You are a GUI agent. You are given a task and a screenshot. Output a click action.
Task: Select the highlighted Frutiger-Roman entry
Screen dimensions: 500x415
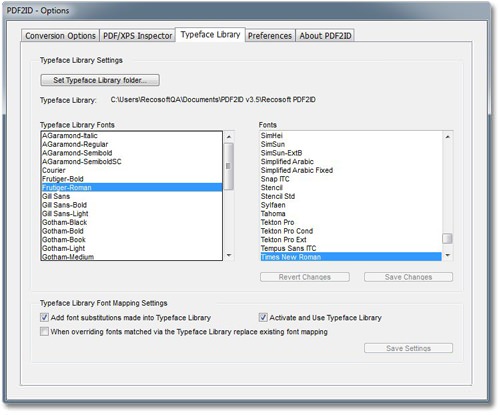[132, 188]
